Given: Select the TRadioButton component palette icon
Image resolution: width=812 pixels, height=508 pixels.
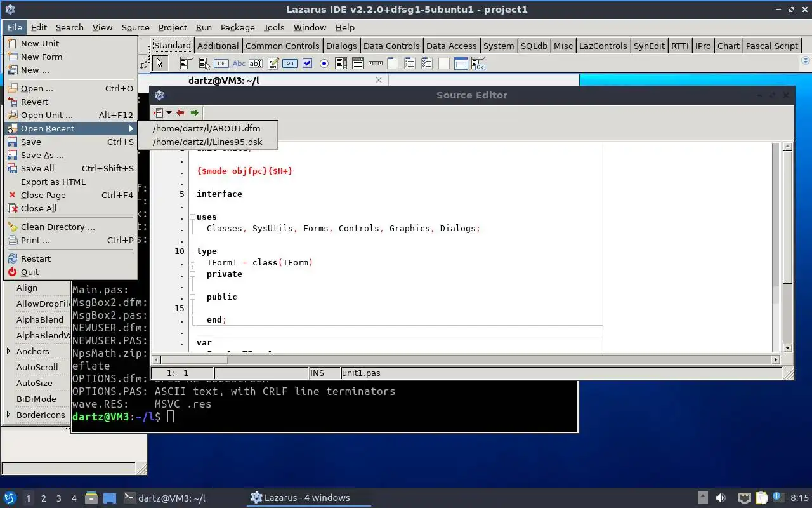Looking at the screenshot, I should [x=324, y=63].
